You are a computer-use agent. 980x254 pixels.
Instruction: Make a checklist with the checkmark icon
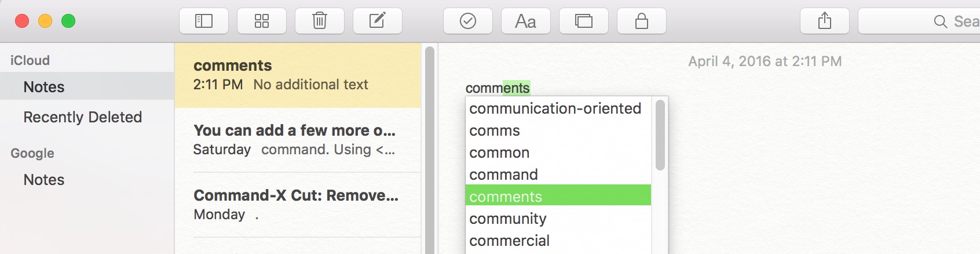(x=468, y=21)
